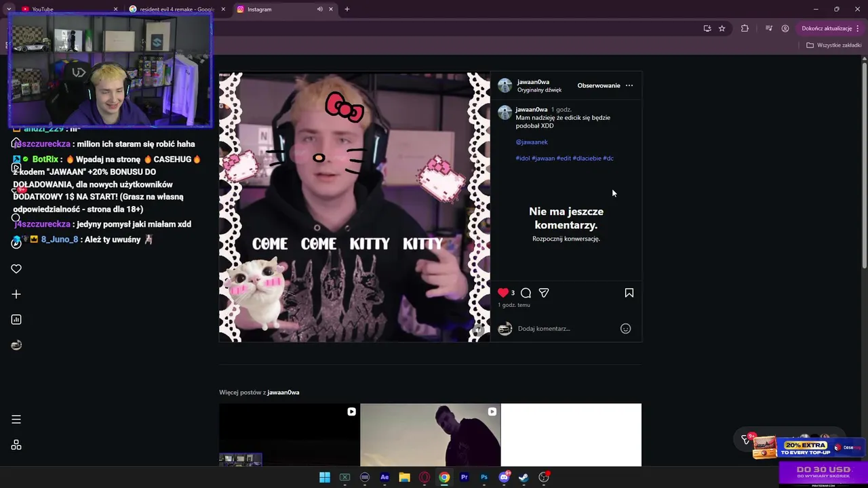
Task: Open a new browser tab
Action: 347,9
